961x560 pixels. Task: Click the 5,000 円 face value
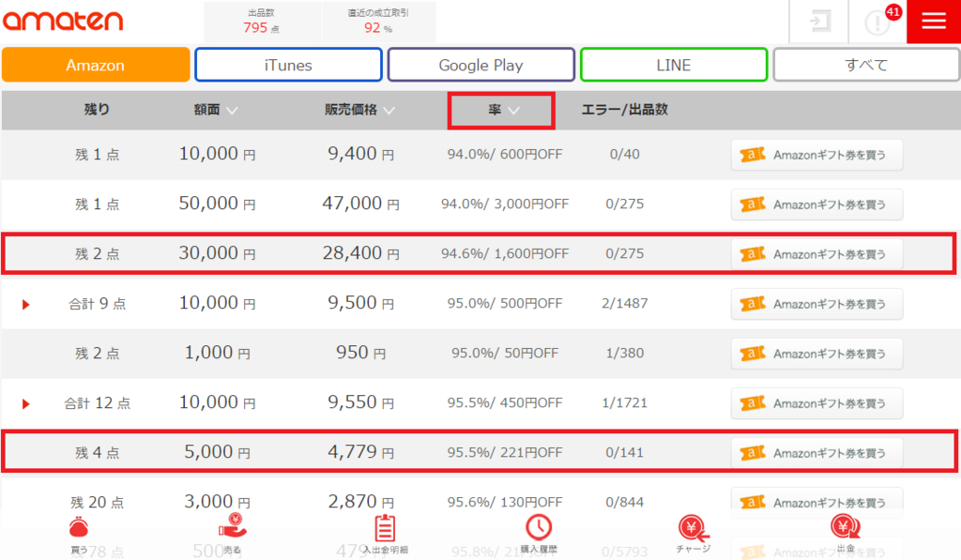click(217, 451)
